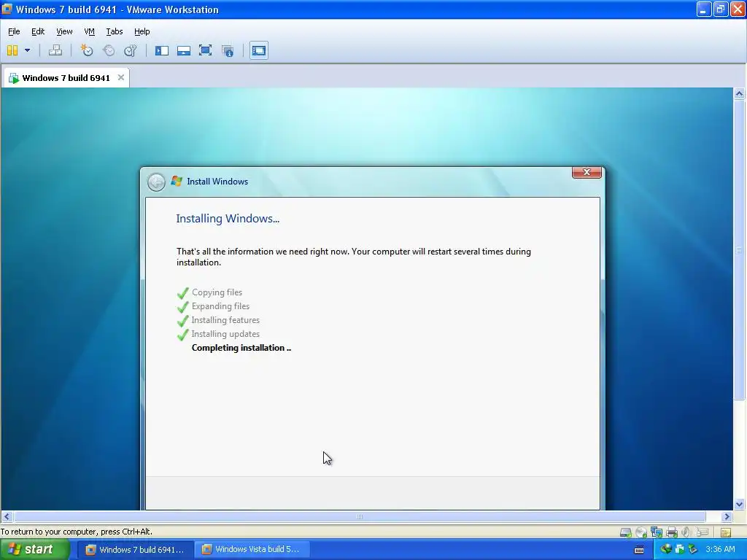Click the Quick Switch toolbar icon
Screen dimensions: 747x560
point(184,50)
